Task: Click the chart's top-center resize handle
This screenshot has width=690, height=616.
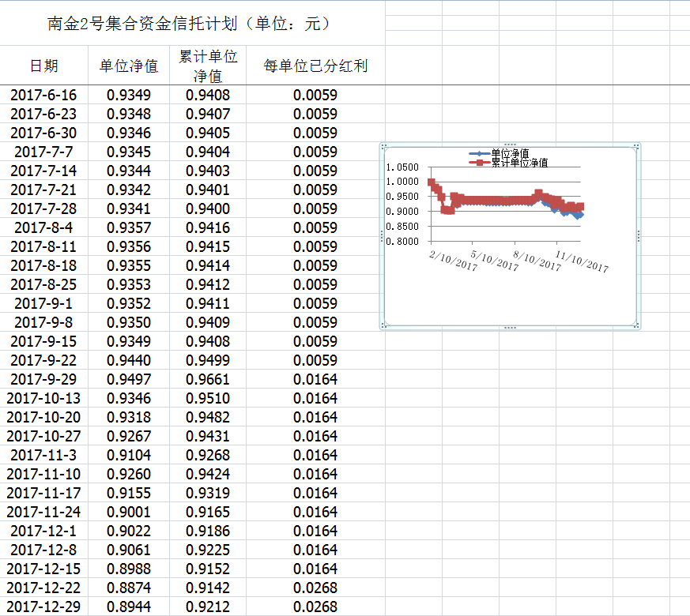Action: tap(510, 145)
